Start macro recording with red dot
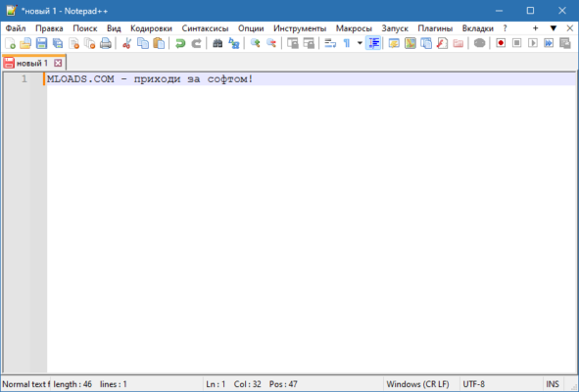This screenshot has height=392, width=579. 501,43
